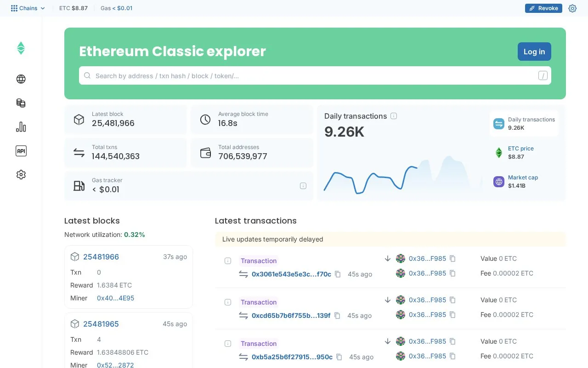This screenshot has width=588, height=368.
Task: Click the top-right settings gear icon
Action: (572, 8)
